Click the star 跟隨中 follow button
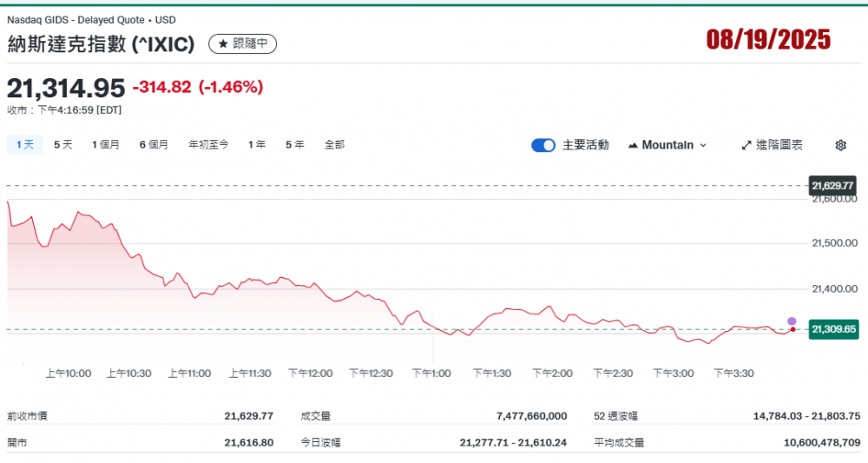 coord(243,43)
